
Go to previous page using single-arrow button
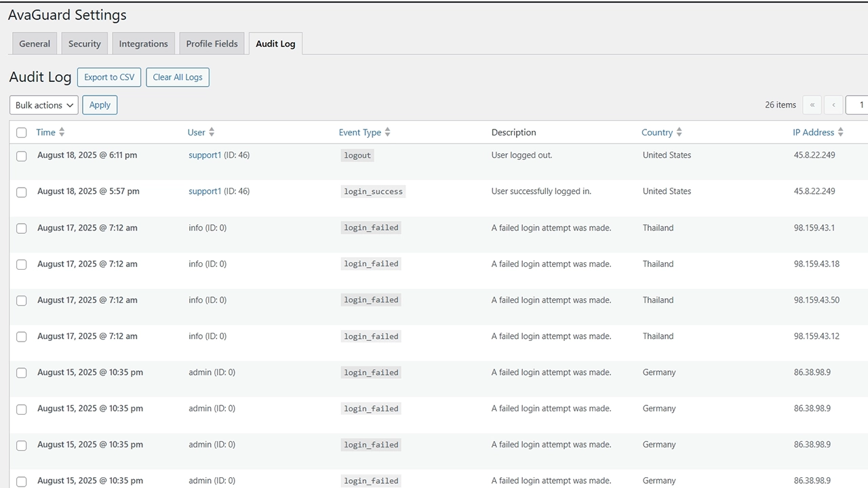[833, 105]
